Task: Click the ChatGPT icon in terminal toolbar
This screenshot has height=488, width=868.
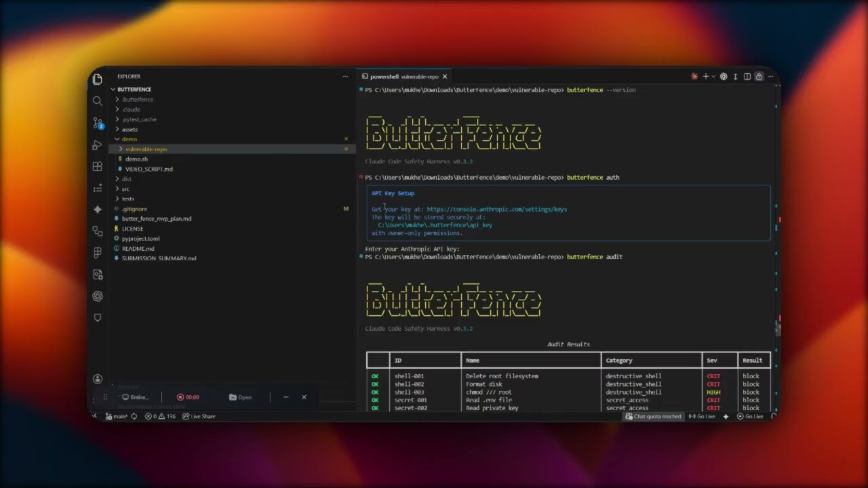Action: tap(724, 77)
